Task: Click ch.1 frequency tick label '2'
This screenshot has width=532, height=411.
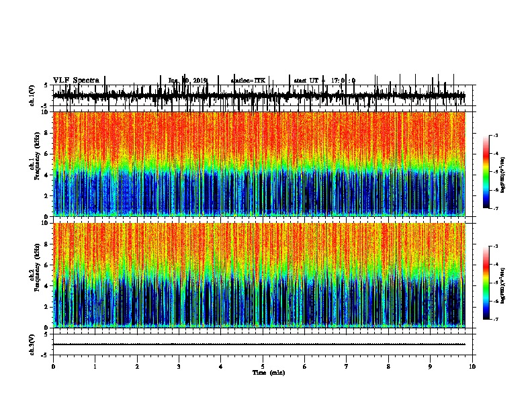Action: (x=46, y=195)
